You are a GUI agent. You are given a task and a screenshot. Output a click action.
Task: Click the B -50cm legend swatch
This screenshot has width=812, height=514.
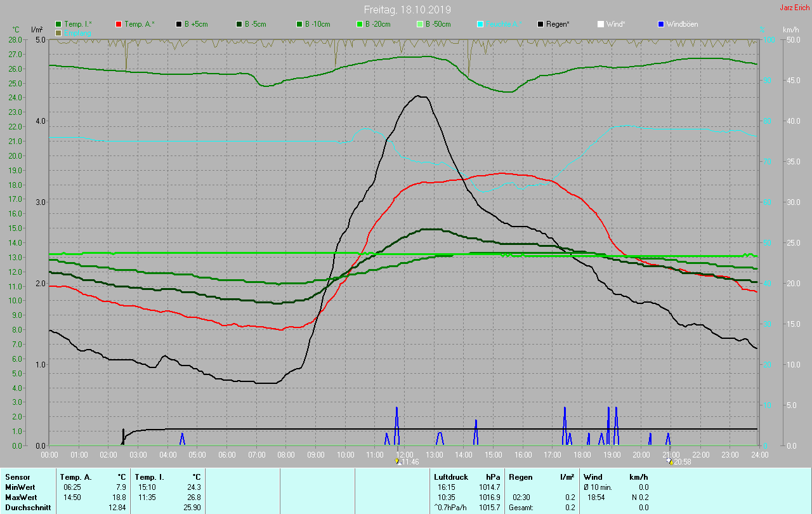[420, 24]
